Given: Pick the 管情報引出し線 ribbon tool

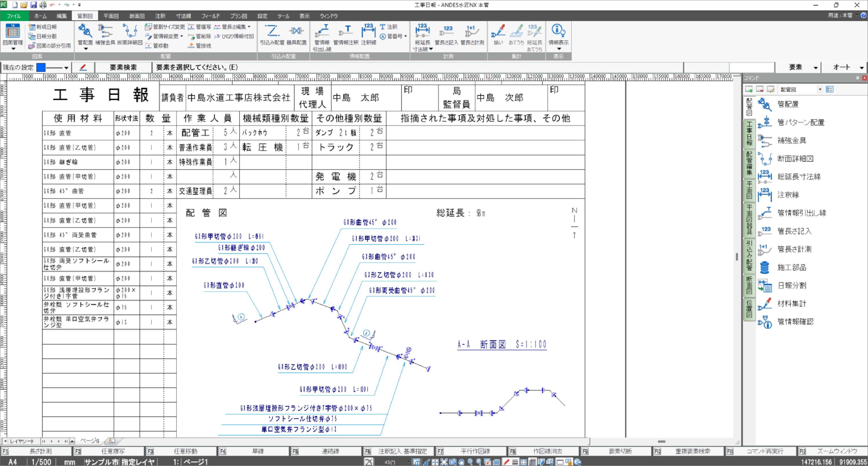Looking at the screenshot, I should tap(322, 37).
